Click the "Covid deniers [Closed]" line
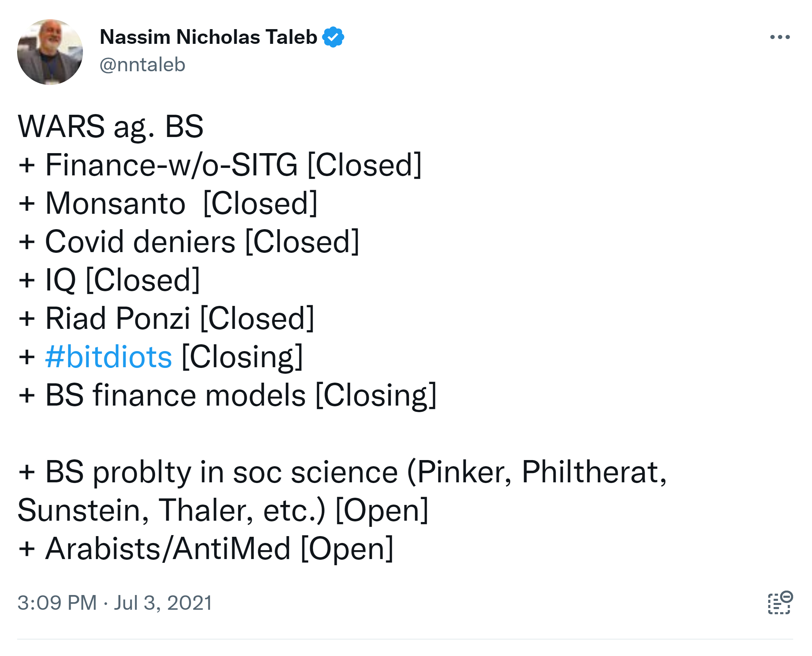 202,242
